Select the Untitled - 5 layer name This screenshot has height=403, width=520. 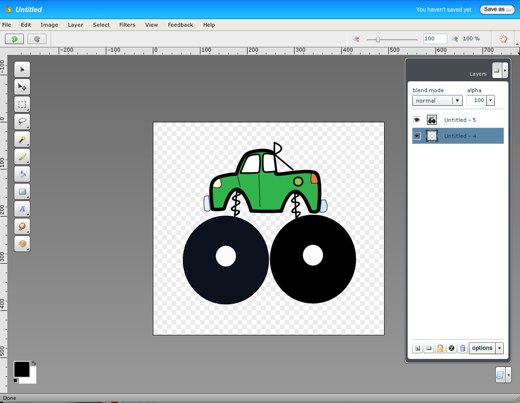point(460,120)
